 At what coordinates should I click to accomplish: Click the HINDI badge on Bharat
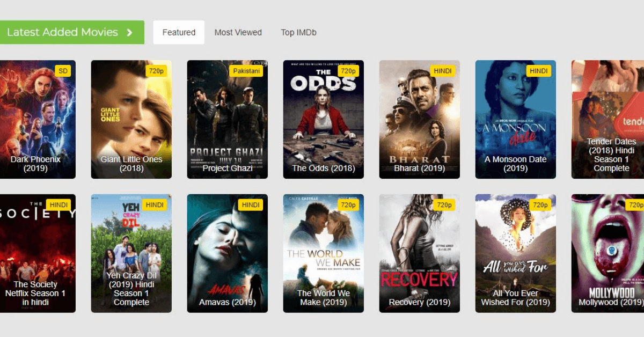point(443,71)
